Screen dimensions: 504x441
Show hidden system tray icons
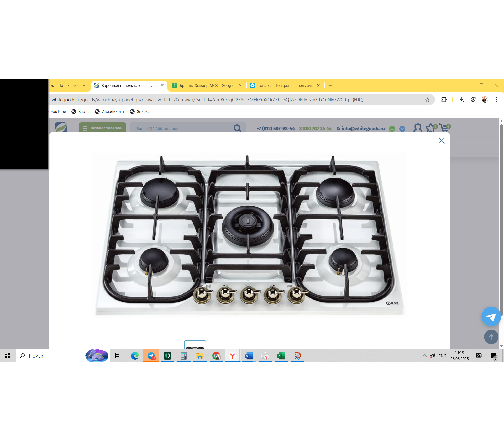point(424,356)
